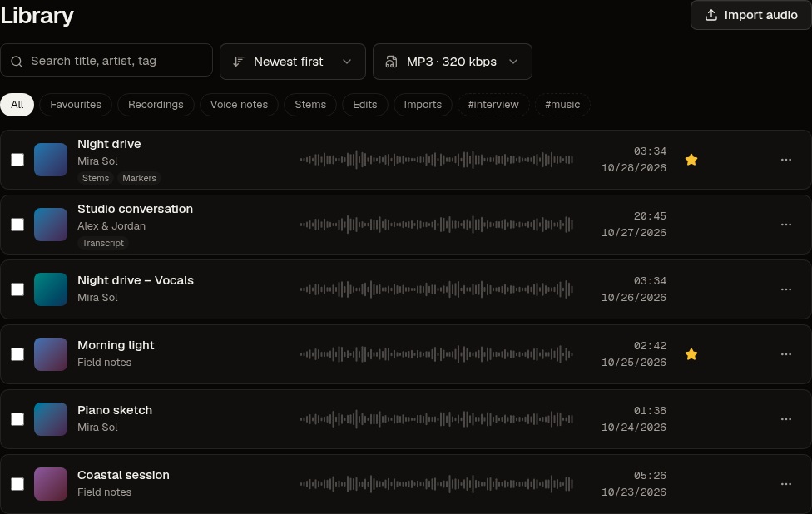Screen dimensions: 812x514
Task: Seek within the Night drive waveform
Action: point(437,160)
